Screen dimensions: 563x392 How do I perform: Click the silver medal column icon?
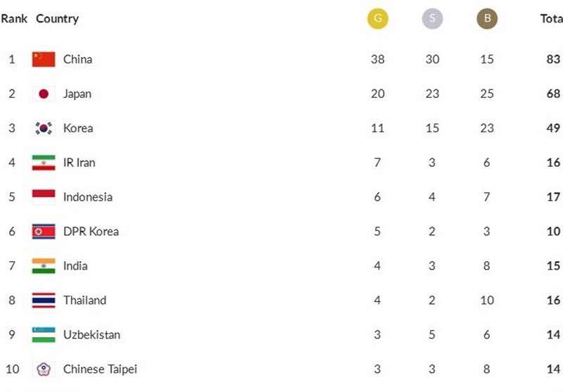pyautogui.click(x=432, y=19)
